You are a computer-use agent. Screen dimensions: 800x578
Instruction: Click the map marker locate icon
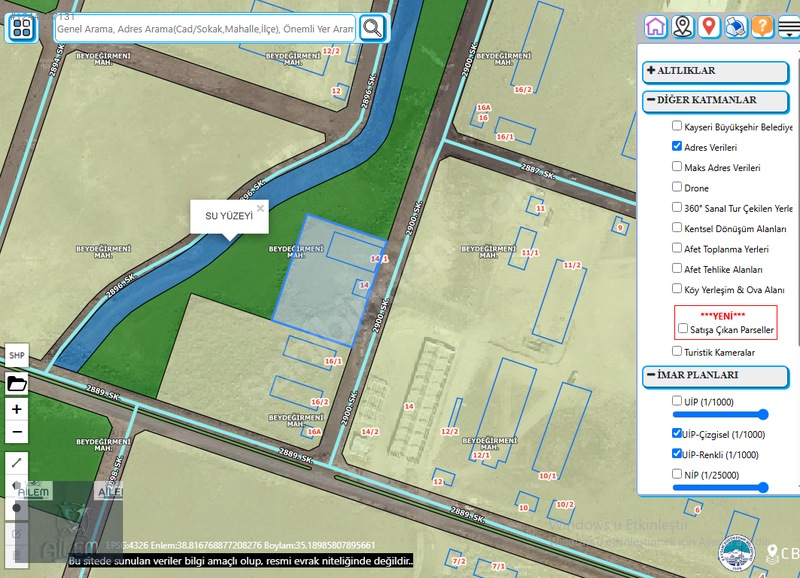pos(682,27)
